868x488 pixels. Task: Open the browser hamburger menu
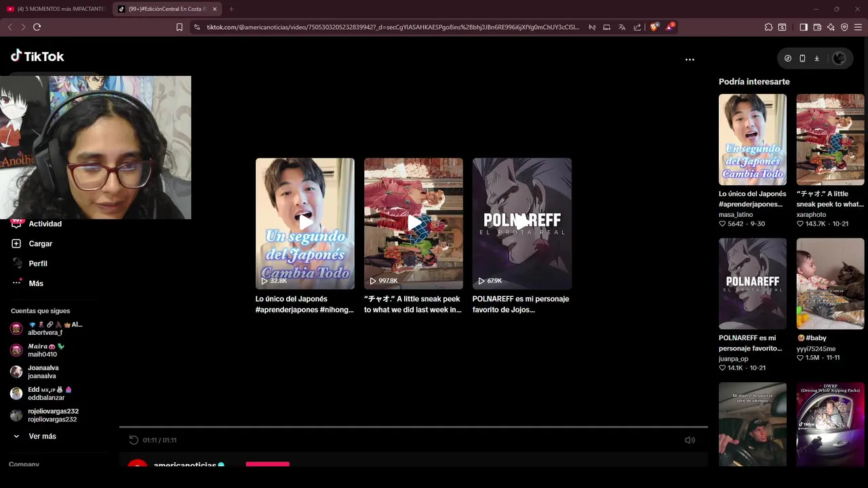[x=858, y=27]
